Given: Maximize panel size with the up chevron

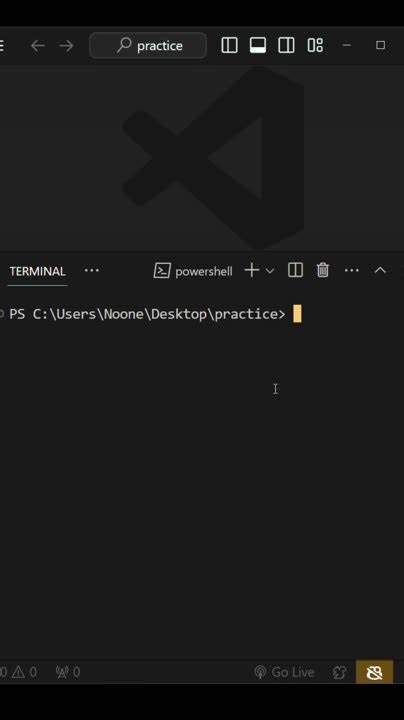Looking at the screenshot, I should [380, 270].
